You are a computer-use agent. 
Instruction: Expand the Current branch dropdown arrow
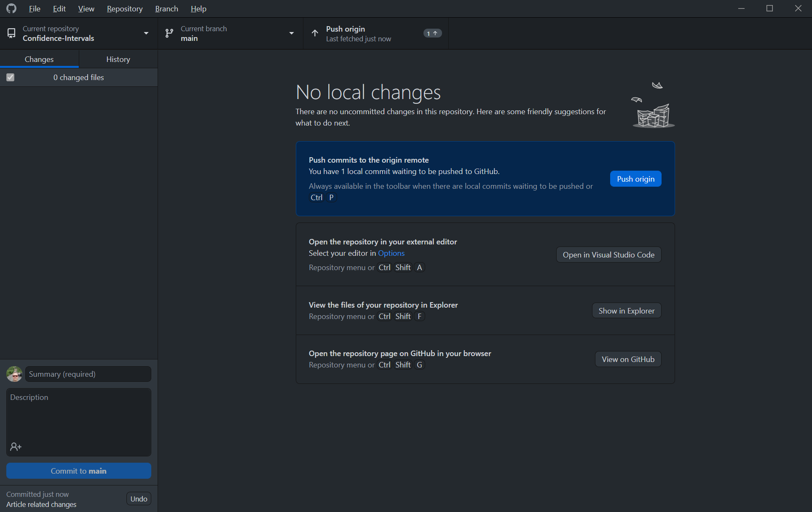coord(291,33)
